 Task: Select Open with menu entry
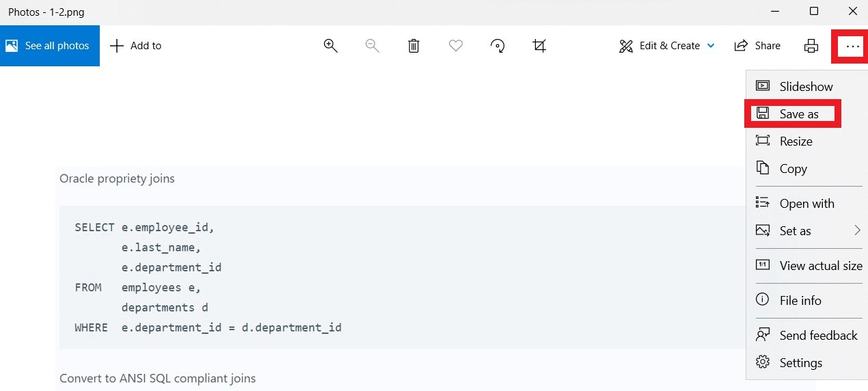point(806,204)
